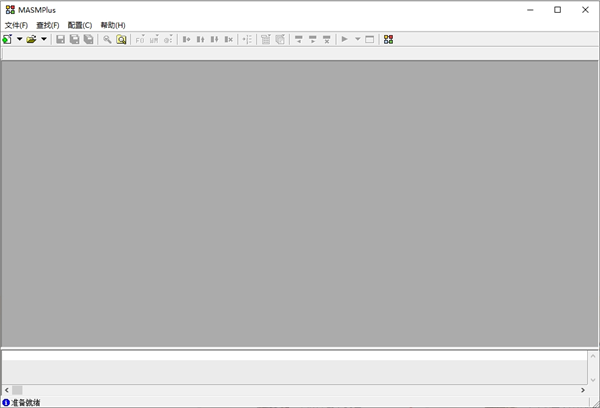
Task: Open the 查找(F) menu
Action: point(48,25)
